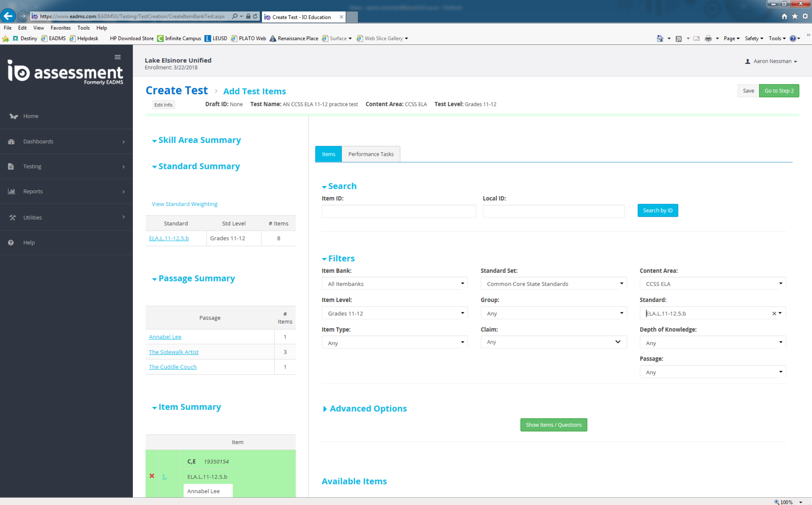Viewport: 812px width, 505px height.
Task: Open the Depth of Knowledge dropdown
Action: [x=712, y=343]
